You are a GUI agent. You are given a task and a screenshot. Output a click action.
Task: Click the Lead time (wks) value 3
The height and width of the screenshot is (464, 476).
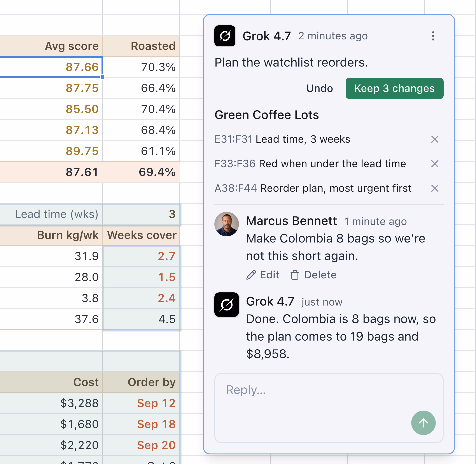click(141, 214)
